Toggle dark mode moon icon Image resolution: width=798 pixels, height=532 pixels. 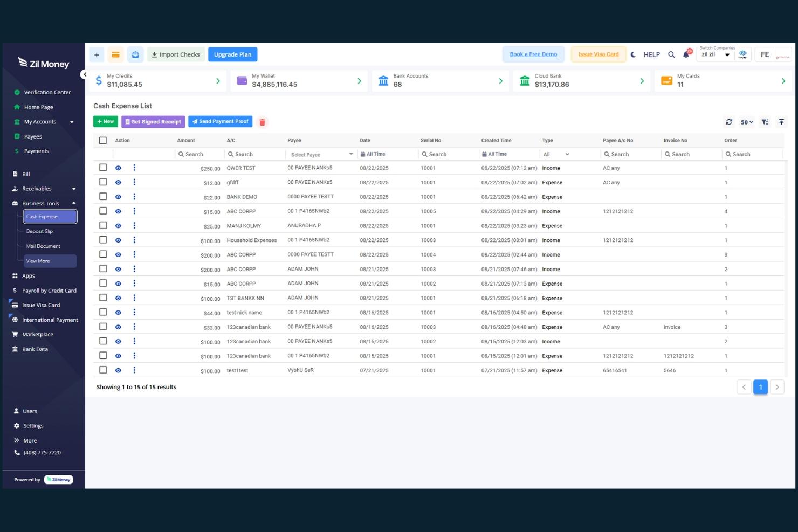[633, 54]
